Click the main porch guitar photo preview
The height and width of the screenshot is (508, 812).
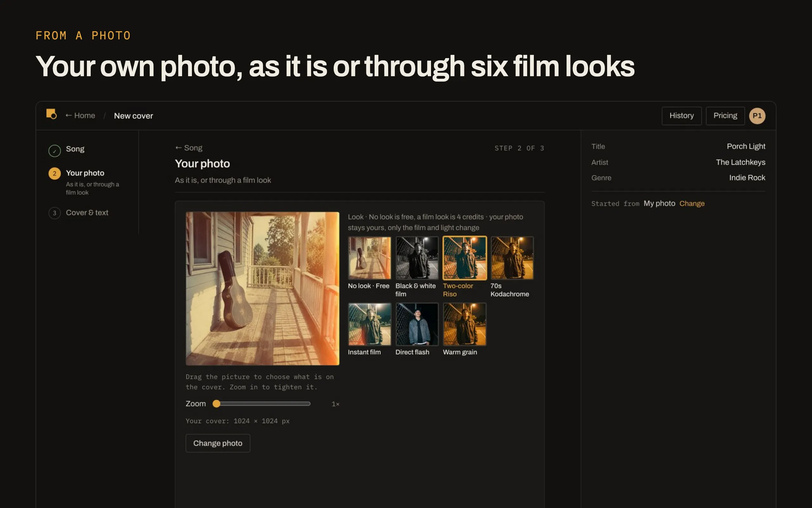point(262,288)
